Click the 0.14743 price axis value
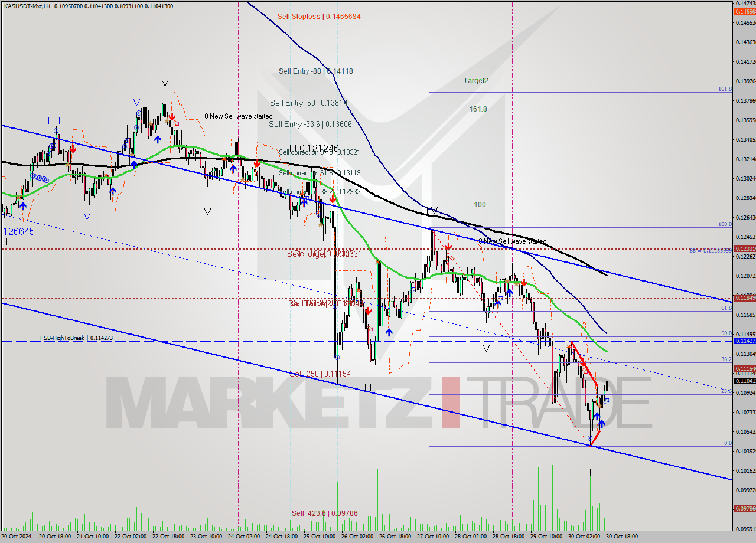The height and width of the screenshot is (543, 756). click(x=745, y=4)
